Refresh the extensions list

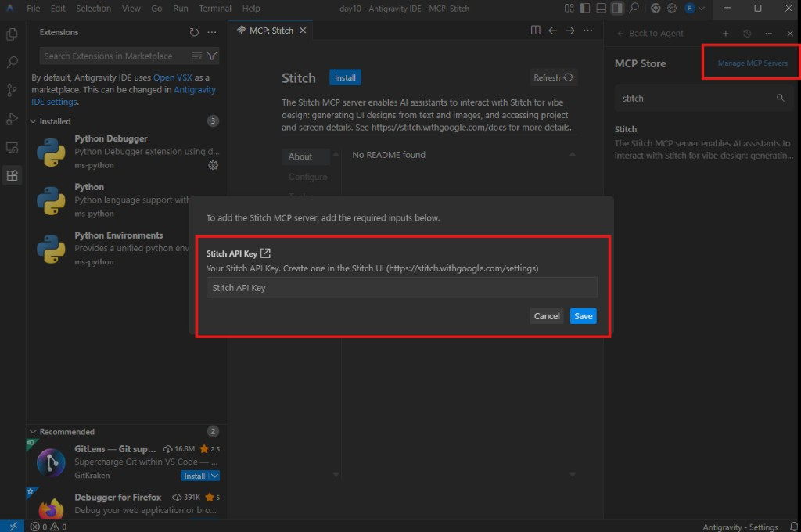[194, 32]
